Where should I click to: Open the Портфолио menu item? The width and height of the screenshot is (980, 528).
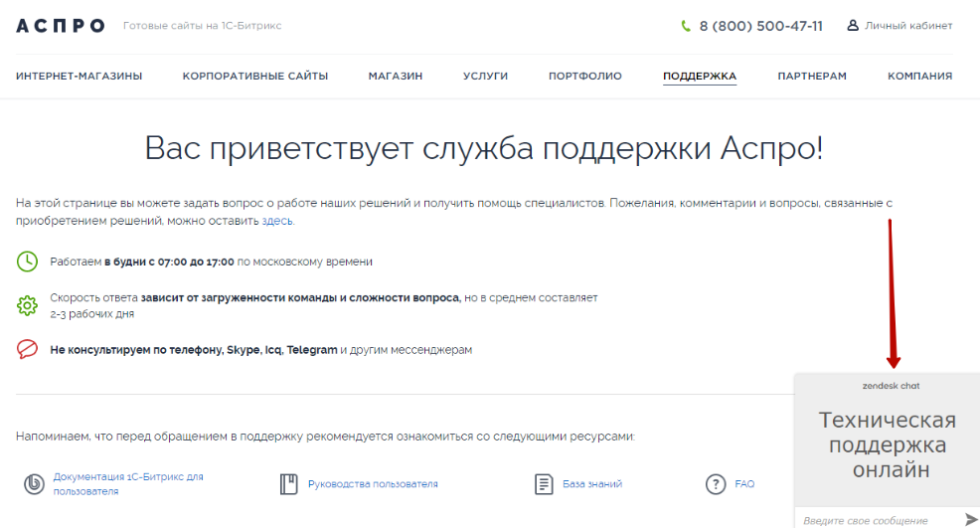point(585,76)
